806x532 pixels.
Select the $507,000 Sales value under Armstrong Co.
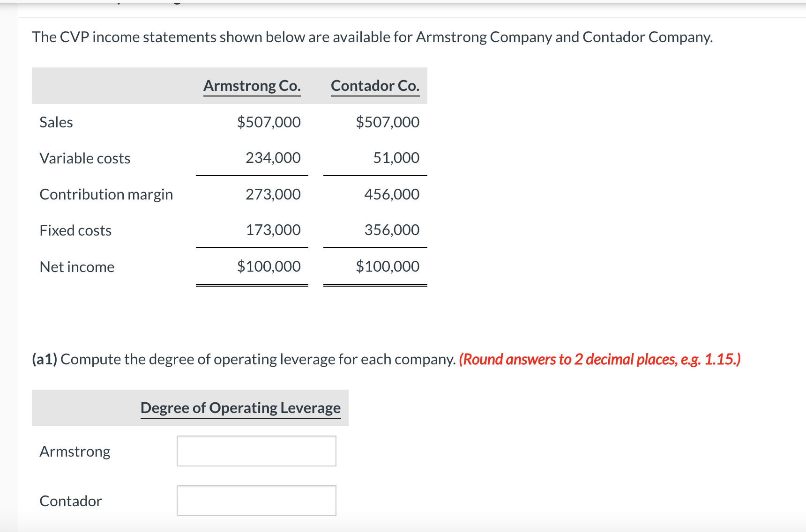coord(269,122)
